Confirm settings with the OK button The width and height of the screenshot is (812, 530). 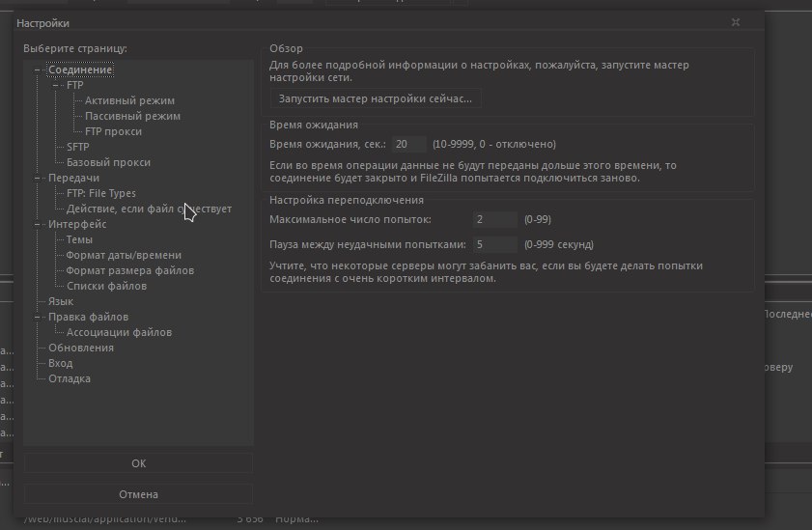tap(139, 463)
